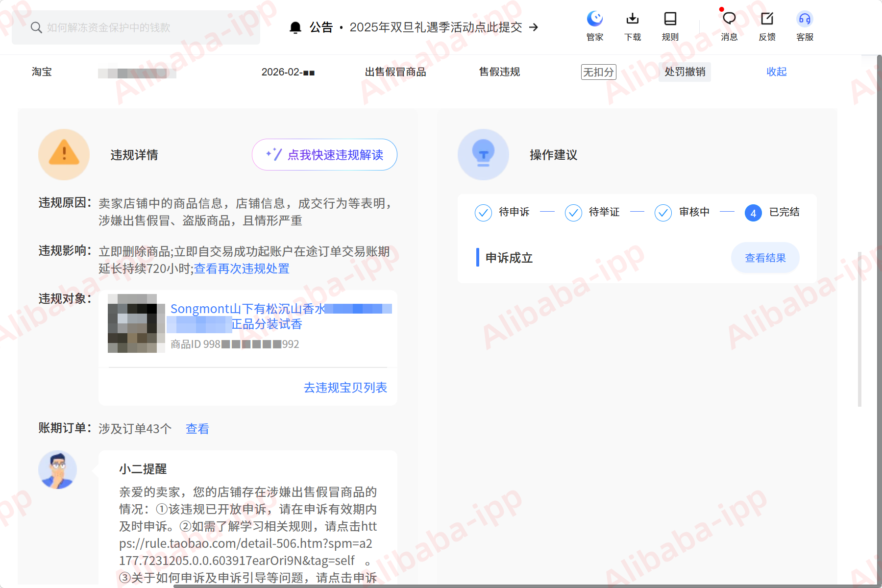Click the 待举证 step checkmark
Screen dimensions: 882x588
(x=573, y=213)
